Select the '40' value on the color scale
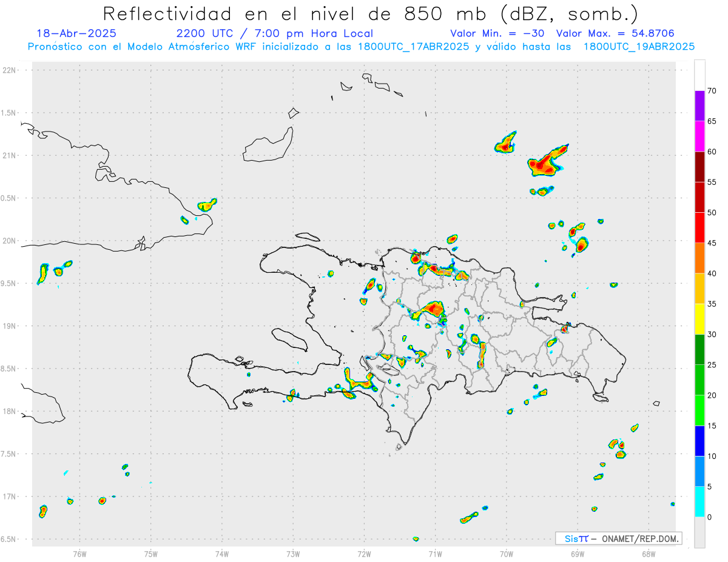Viewport: 728px width, 562px height. pos(712,273)
